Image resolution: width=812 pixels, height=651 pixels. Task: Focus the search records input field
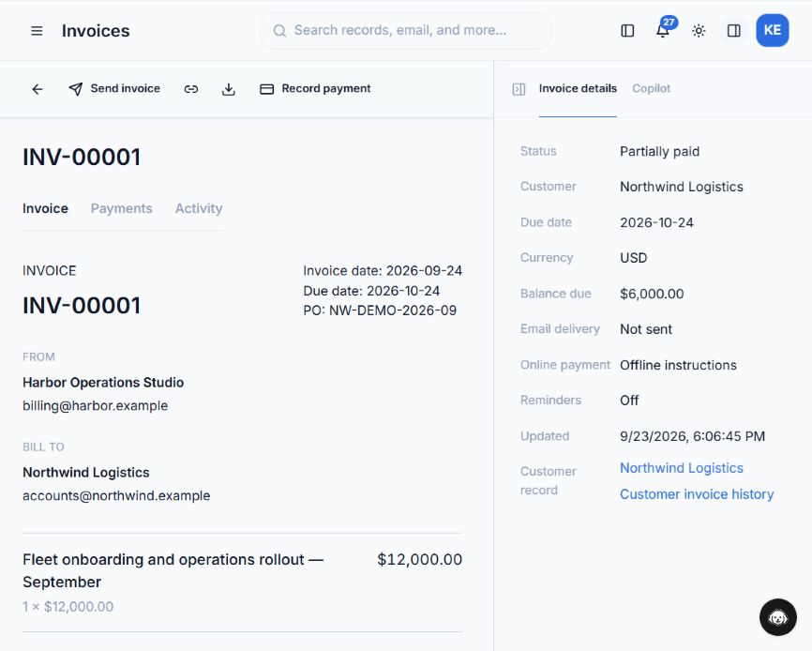(x=405, y=31)
